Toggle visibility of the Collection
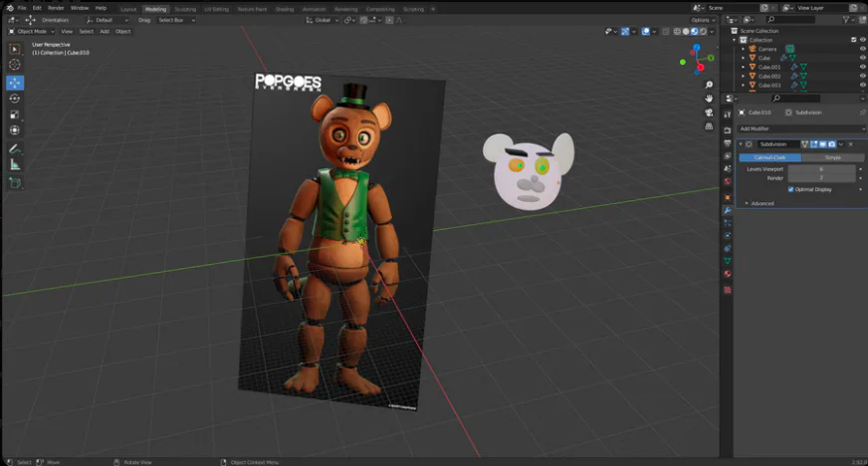This screenshot has height=466, width=868. pyautogui.click(x=862, y=40)
